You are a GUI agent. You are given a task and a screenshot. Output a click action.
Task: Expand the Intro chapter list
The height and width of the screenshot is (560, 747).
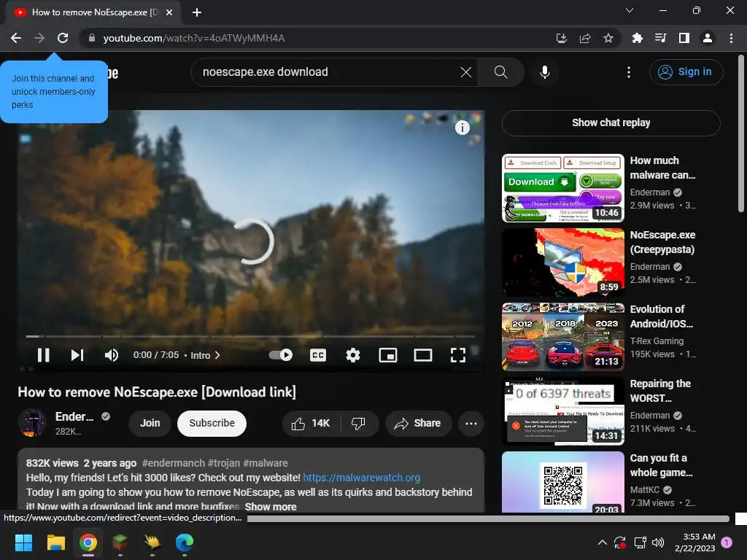click(x=205, y=355)
